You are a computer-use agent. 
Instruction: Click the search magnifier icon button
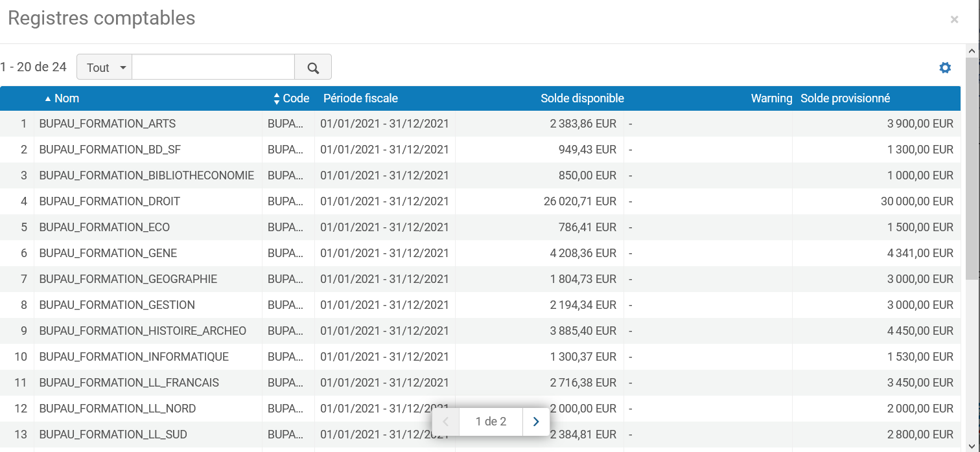(313, 67)
